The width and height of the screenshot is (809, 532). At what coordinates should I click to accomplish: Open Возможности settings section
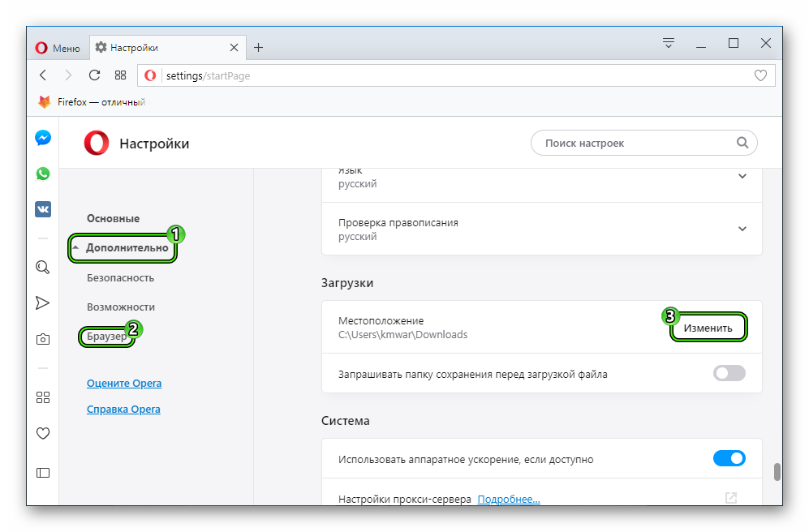pyautogui.click(x=121, y=307)
